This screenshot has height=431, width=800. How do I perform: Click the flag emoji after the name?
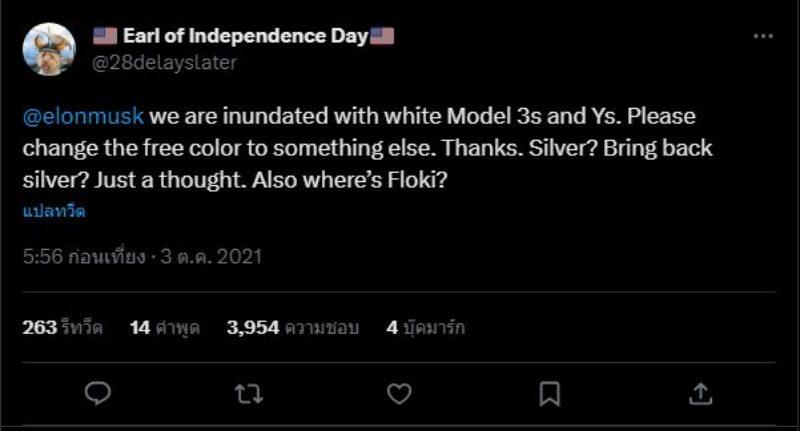[x=382, y=36]
